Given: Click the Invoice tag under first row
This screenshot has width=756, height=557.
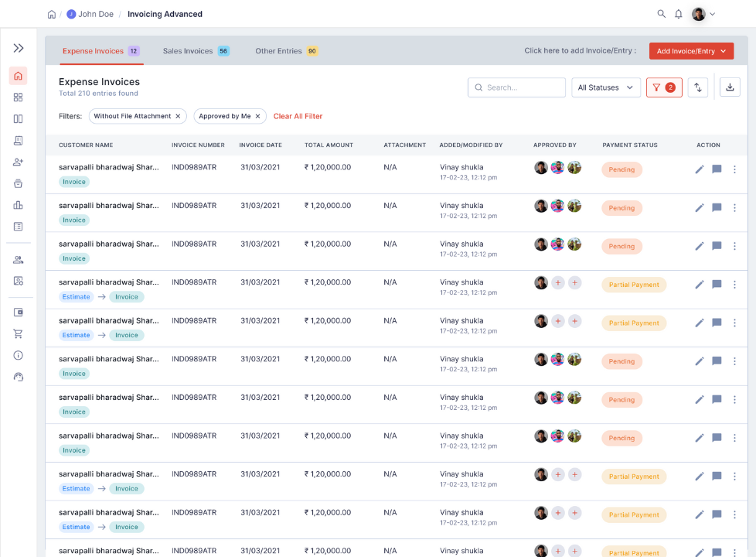Looking at the screenshot, I should tap(74, 182).
